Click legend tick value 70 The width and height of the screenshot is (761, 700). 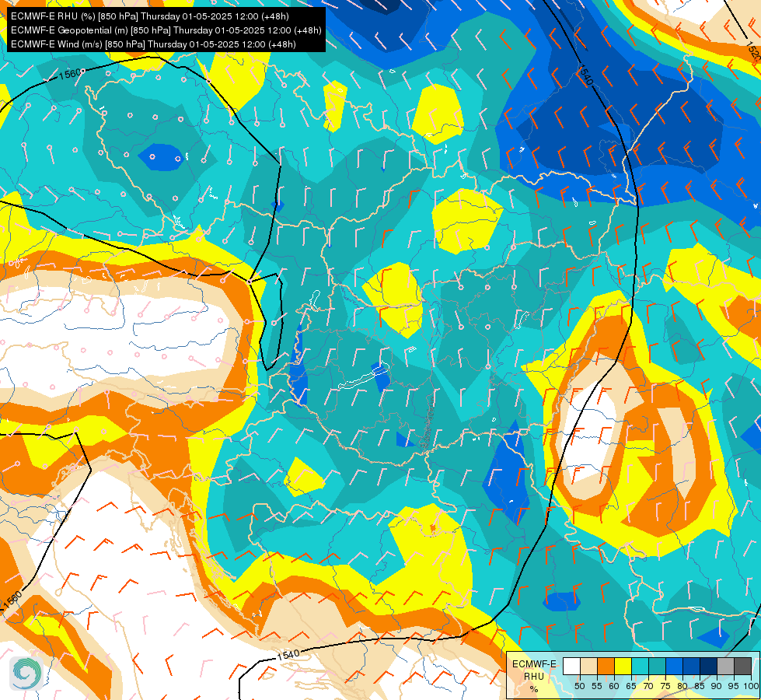(x=648, y=686)
